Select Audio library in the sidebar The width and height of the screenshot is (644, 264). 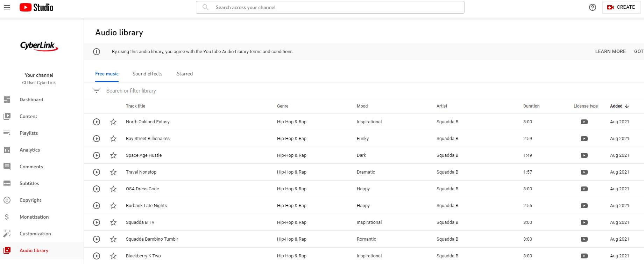[x=42, y=250]
